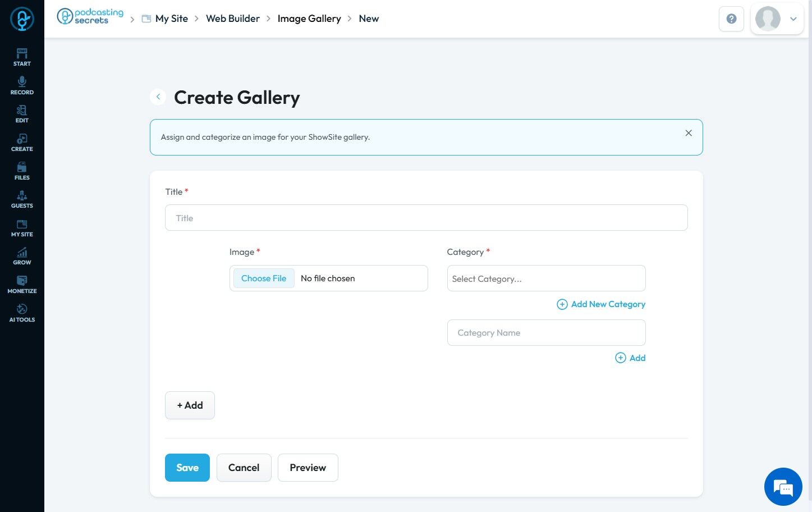Click the help question mark icon
This screenshot has width=812, height=512.
[x=731, y=19]
